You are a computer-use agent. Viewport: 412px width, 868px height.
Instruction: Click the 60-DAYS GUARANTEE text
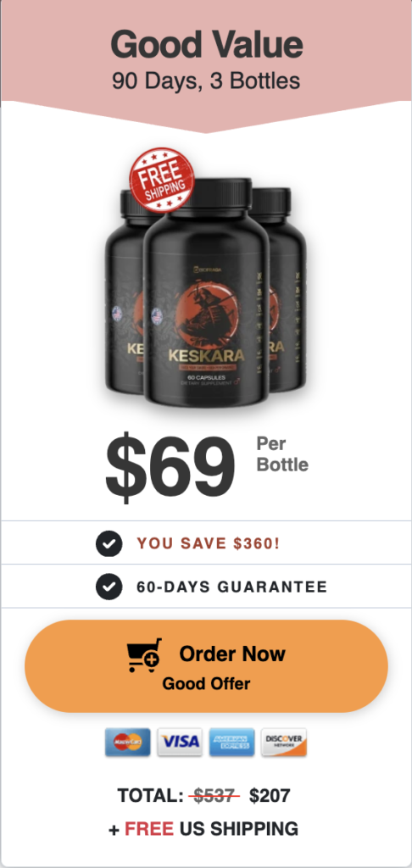coord(232,587)
